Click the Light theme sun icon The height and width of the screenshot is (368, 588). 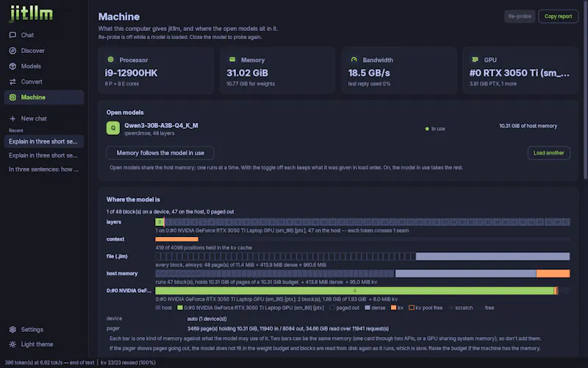tap(12, 344)
